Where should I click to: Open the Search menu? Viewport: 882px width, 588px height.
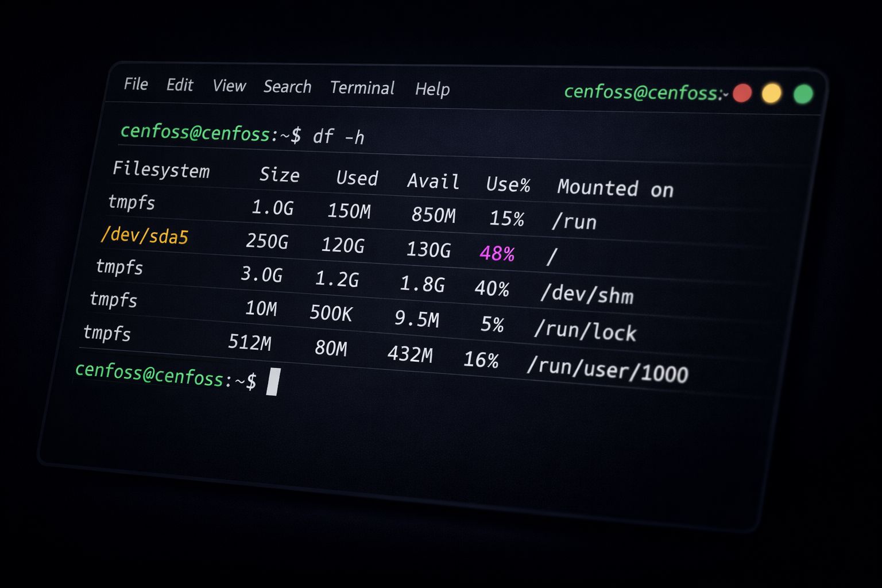[287, 87]
